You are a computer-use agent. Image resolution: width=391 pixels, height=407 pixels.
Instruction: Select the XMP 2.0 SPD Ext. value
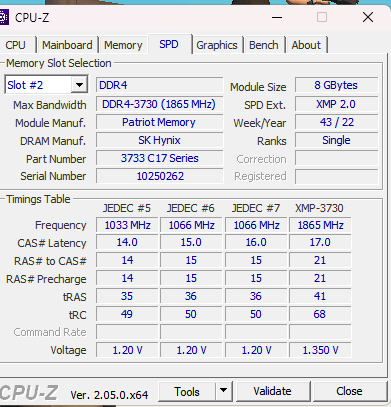point(336,104)
